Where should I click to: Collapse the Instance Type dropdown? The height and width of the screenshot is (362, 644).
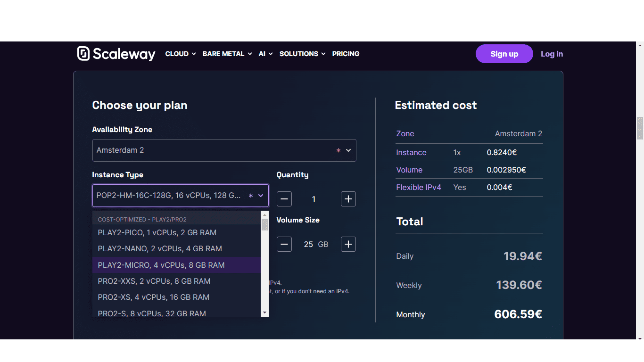pos(181,195)
